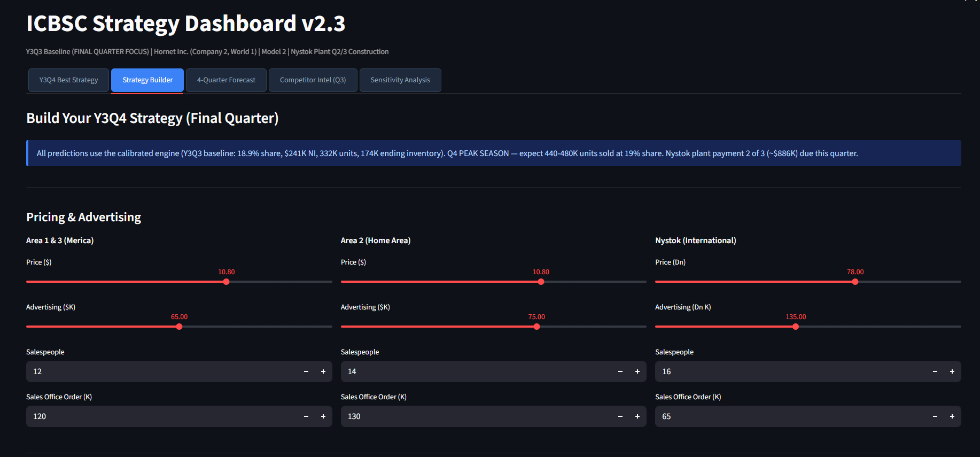Go to Sensitivity Analysis tab
980x457 pixels.
coord(400,80)
